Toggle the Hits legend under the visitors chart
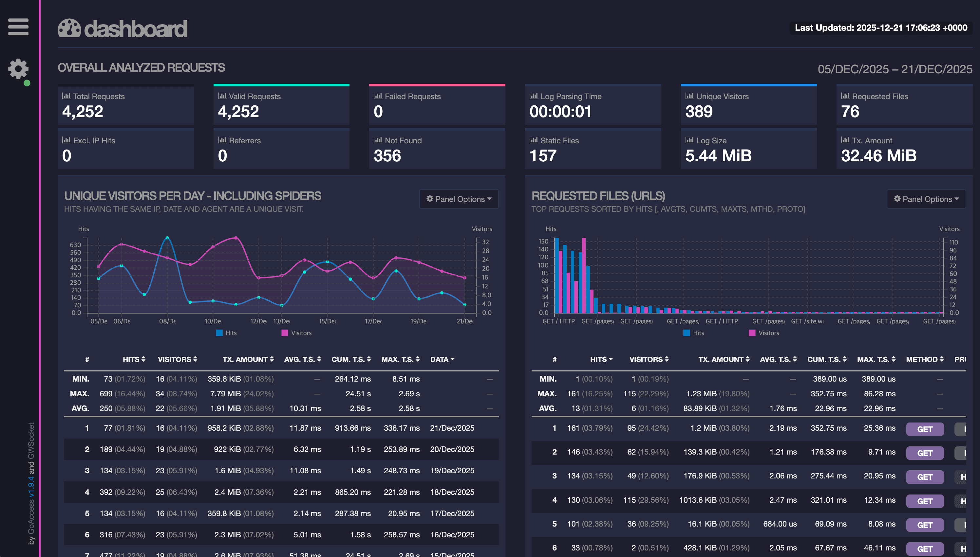 (x=226, y=333)
